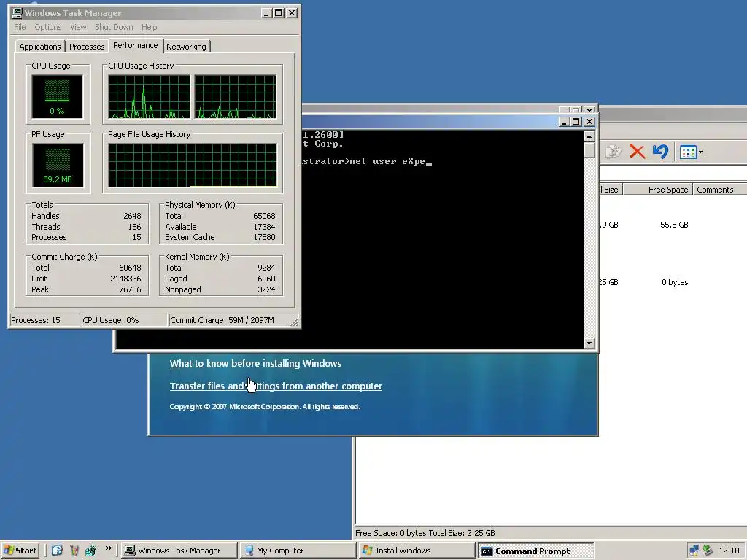Switch to Install Windows taskbar button

click(x=417, y=551)
